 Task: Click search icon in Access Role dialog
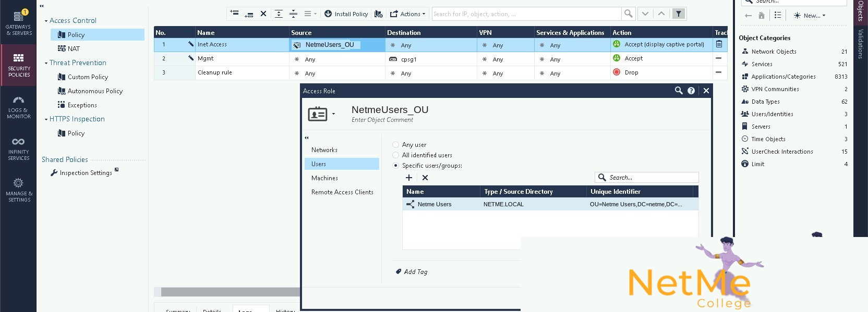(x=679, y=91)
